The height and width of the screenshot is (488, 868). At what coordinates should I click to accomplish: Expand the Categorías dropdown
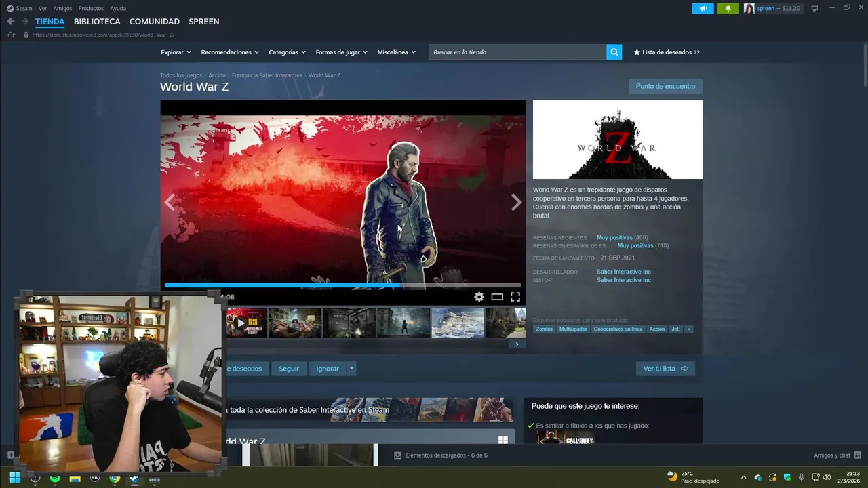coord(287,52)
